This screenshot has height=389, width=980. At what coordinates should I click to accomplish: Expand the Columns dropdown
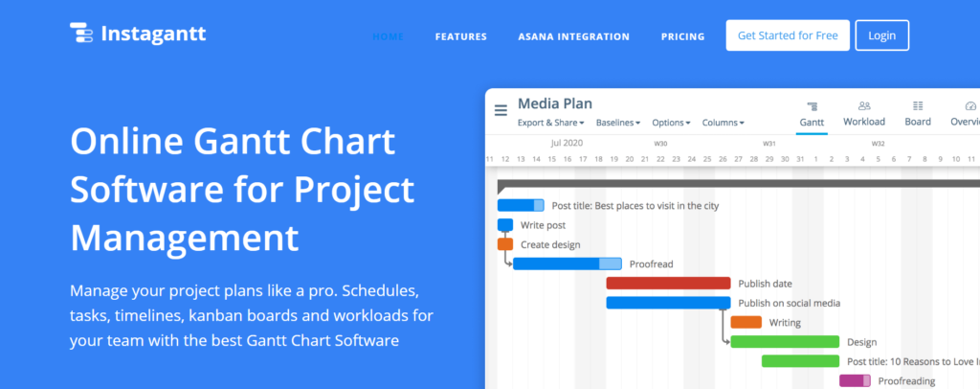tap(723, 123)
